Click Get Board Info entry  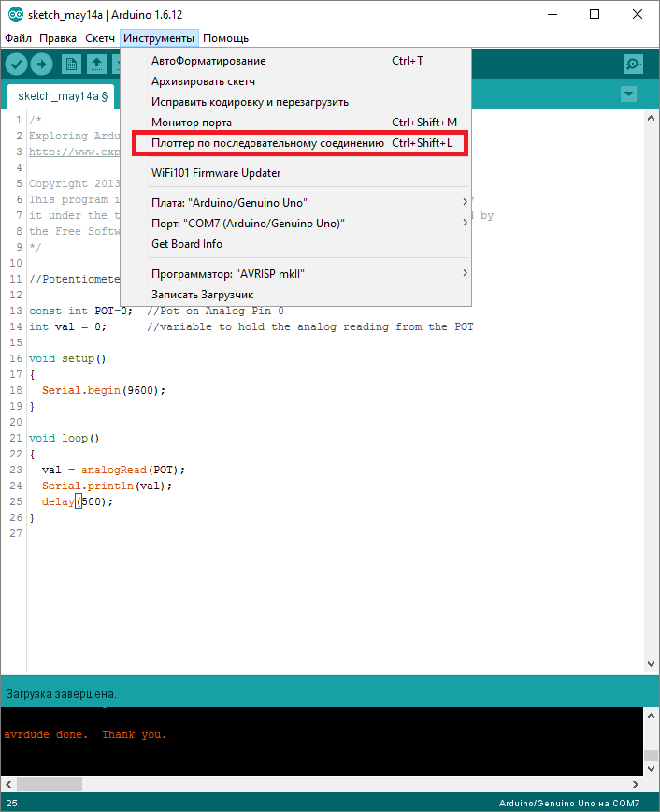pos(295,244)
